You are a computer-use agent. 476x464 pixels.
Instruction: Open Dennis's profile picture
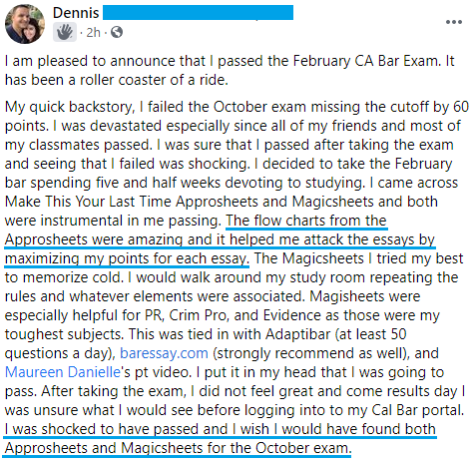(x=25, y=24)
